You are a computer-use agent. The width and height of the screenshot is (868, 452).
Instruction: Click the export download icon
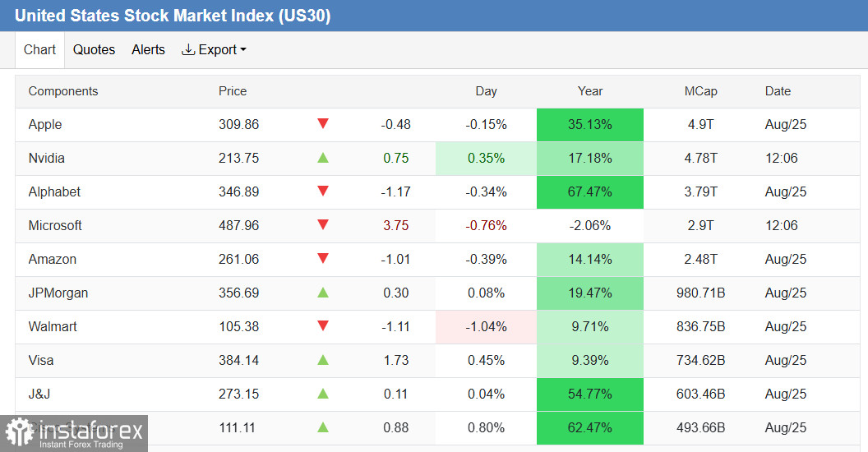tap(188, 50)
